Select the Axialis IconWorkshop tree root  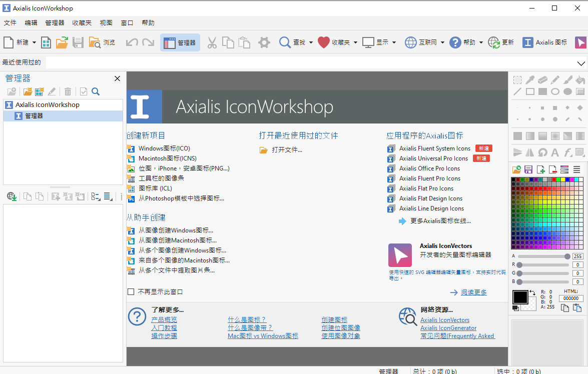click(47, 105)
